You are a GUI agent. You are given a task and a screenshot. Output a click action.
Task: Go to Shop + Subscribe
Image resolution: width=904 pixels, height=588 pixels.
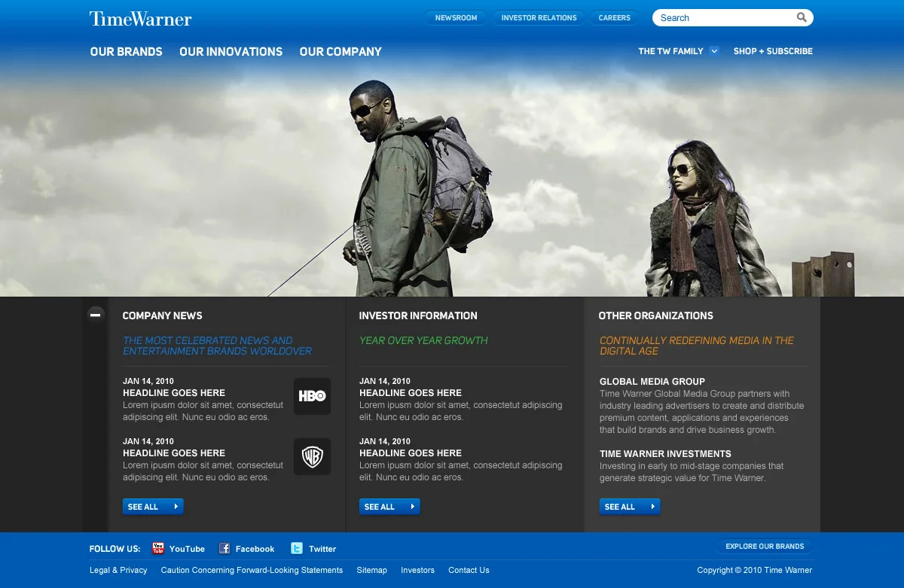pyautogui.click(x=773, y=51)
